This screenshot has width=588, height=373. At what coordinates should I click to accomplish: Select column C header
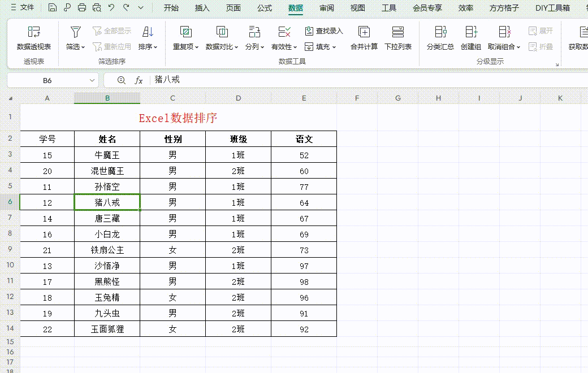pos(172,98)
